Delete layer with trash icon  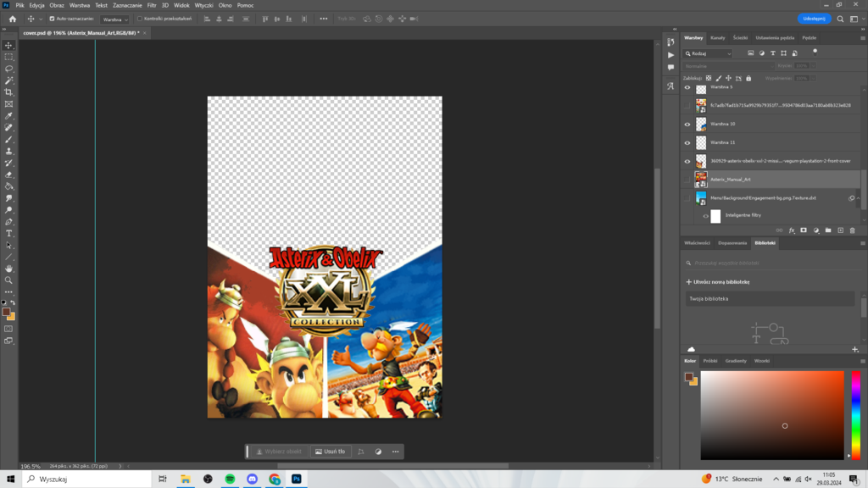(853, 230)
